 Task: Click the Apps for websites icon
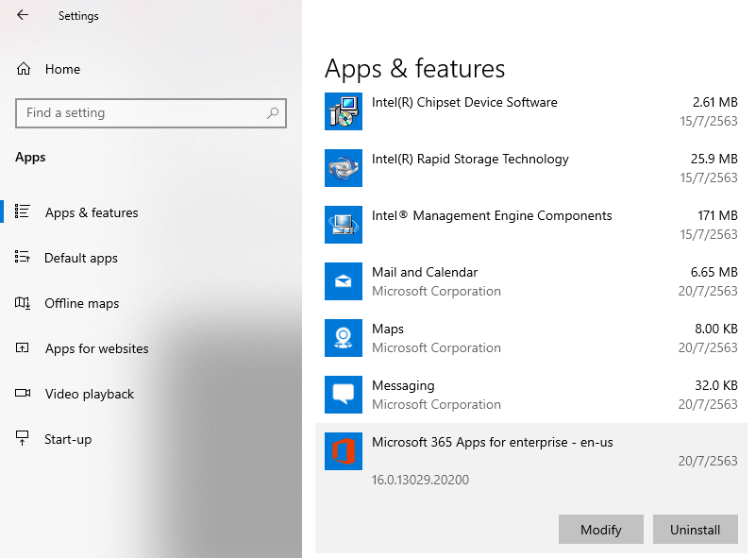[22, 347]
